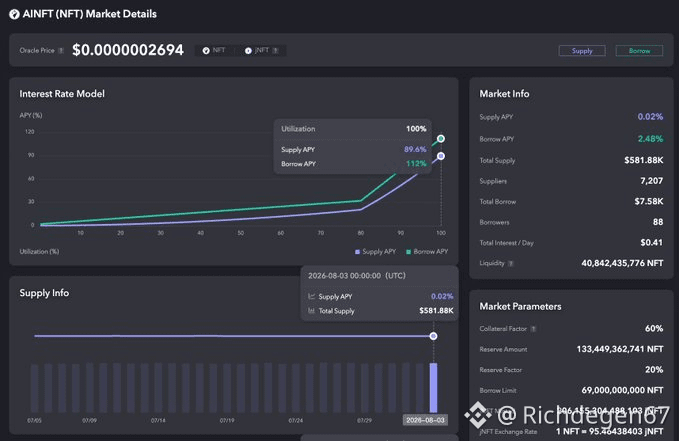Click the Borrow button

click(x=639, y=51)
